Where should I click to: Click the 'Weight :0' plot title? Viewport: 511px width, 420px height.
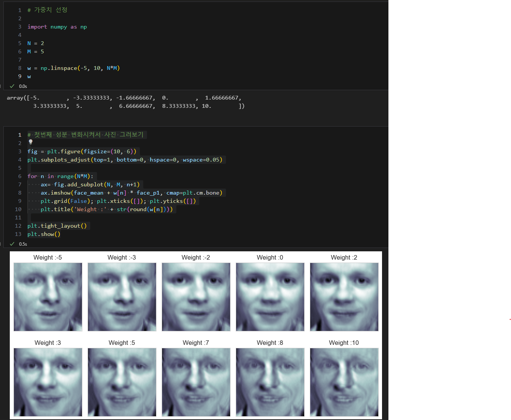click(270, 257)
